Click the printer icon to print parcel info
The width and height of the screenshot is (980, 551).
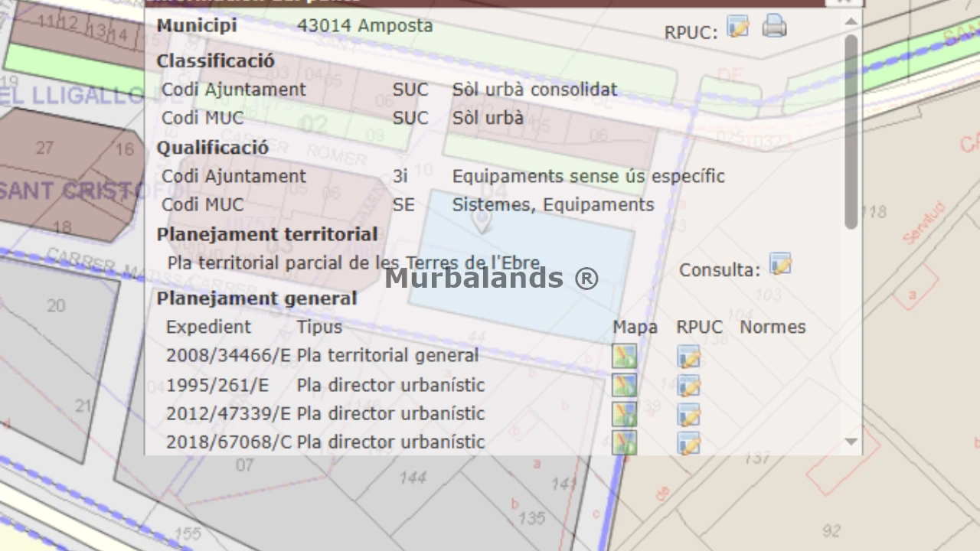click(x=774, y=27)
